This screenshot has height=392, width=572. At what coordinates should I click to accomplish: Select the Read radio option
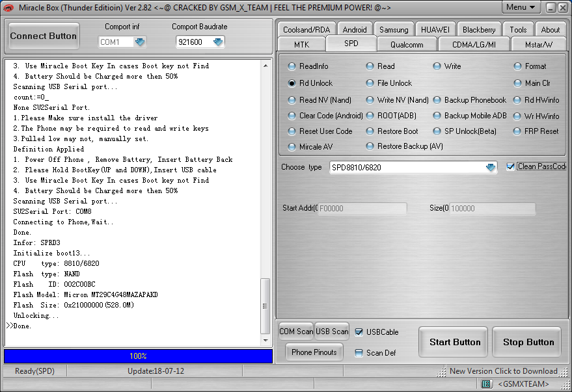381,66
